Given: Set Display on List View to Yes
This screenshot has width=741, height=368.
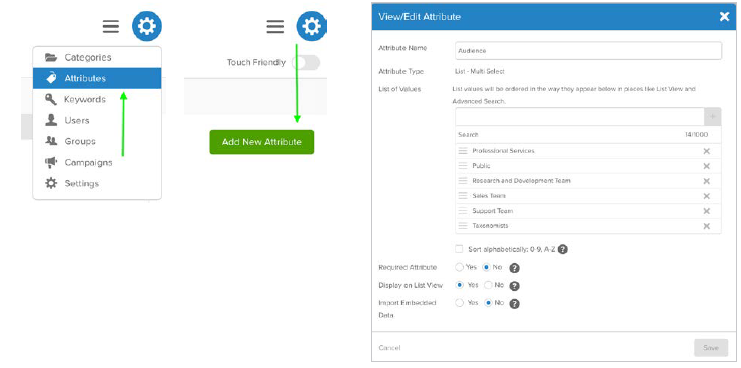Looking at the screenshot, I should point(459,285).
